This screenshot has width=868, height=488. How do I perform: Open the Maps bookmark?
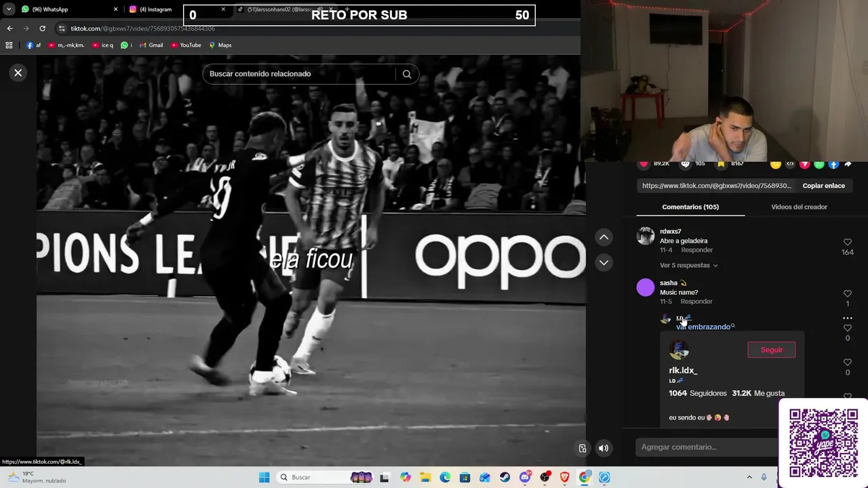(220, 45)
